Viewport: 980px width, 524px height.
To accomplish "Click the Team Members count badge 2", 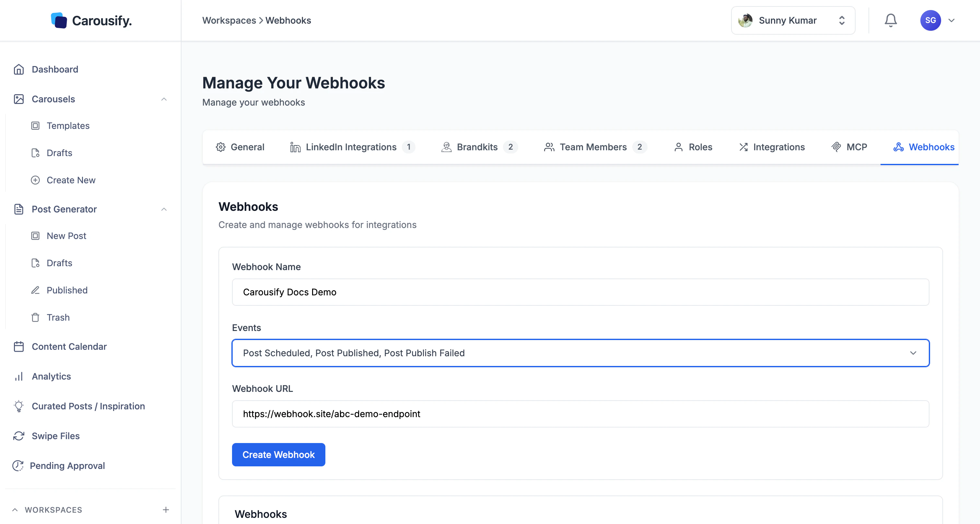I will (x=639, y=147).
